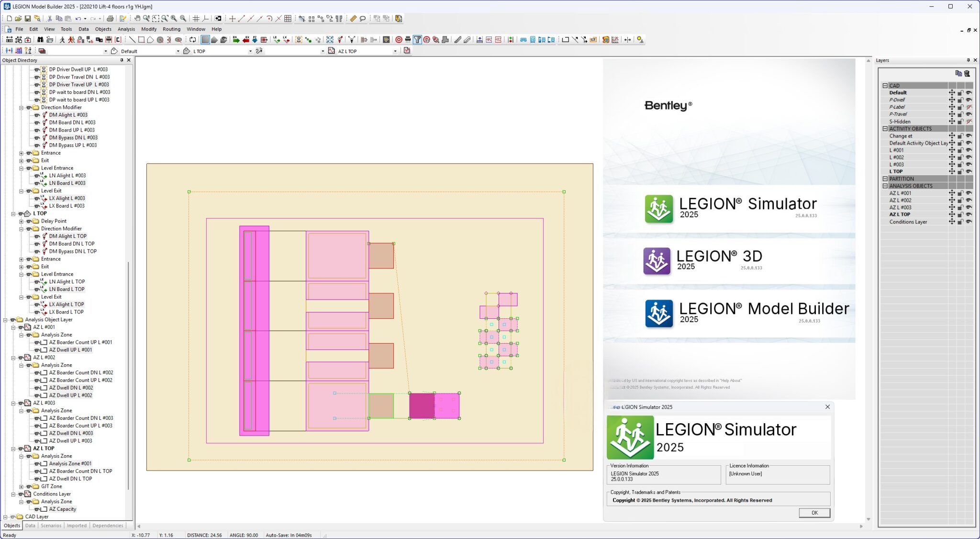980x539 pixels.
Task: Select the Delay Point hourglass tool
Action: [x=298, y=40]
